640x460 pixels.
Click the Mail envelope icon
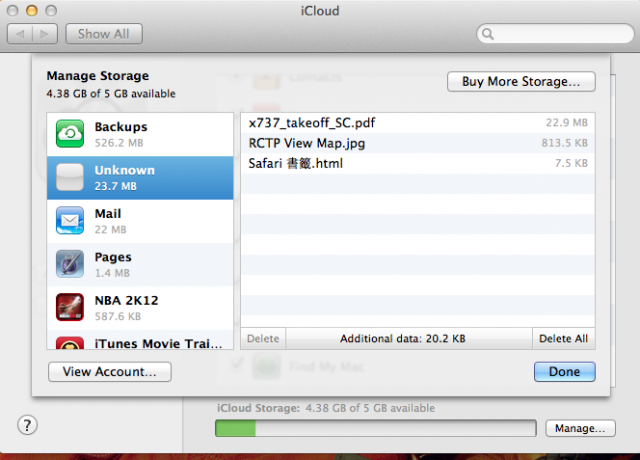70,220
